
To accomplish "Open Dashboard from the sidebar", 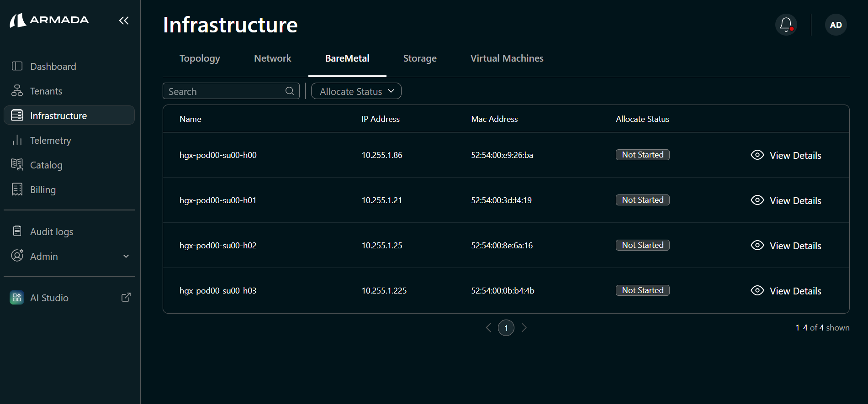I will pyautogui.click(x=69, y=66).
